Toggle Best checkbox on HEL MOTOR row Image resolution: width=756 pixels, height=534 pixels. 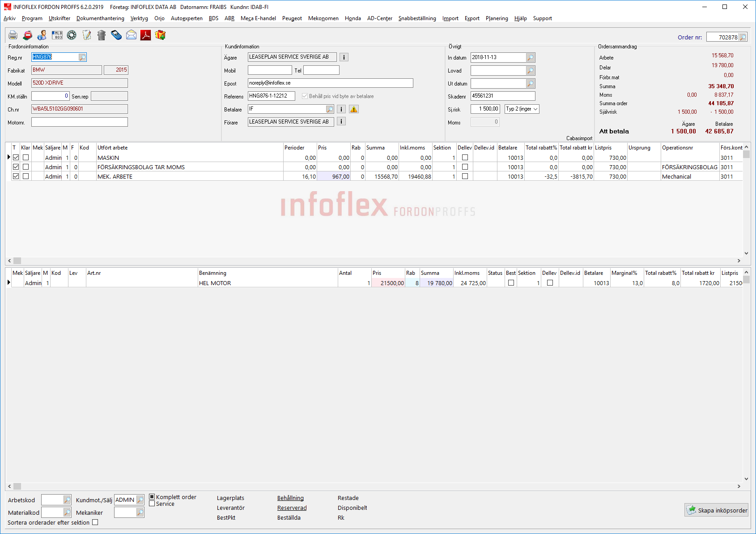pos(511,283)
